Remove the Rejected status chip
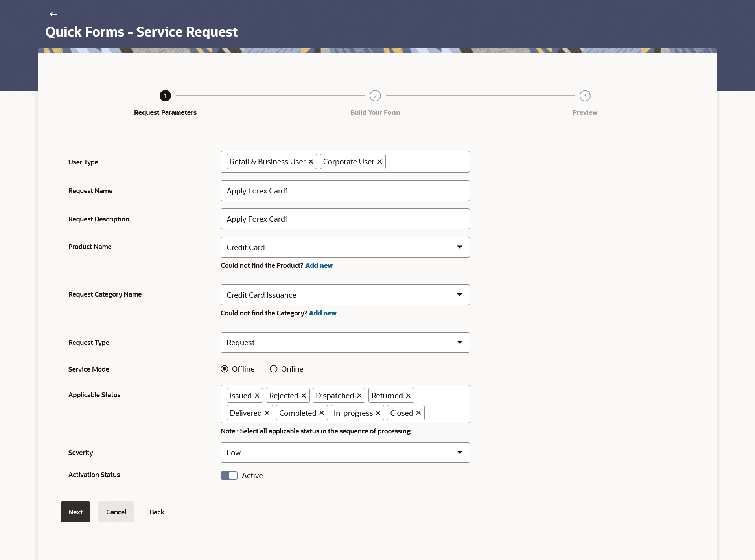Image resolution: width=755 pixels, height=560 pixels. [x=304, y=396]
